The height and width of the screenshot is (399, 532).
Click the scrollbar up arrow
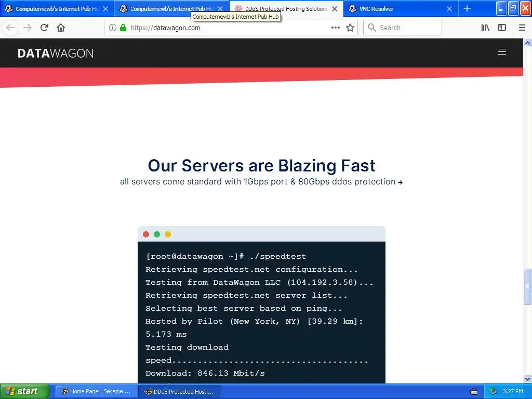527,43
